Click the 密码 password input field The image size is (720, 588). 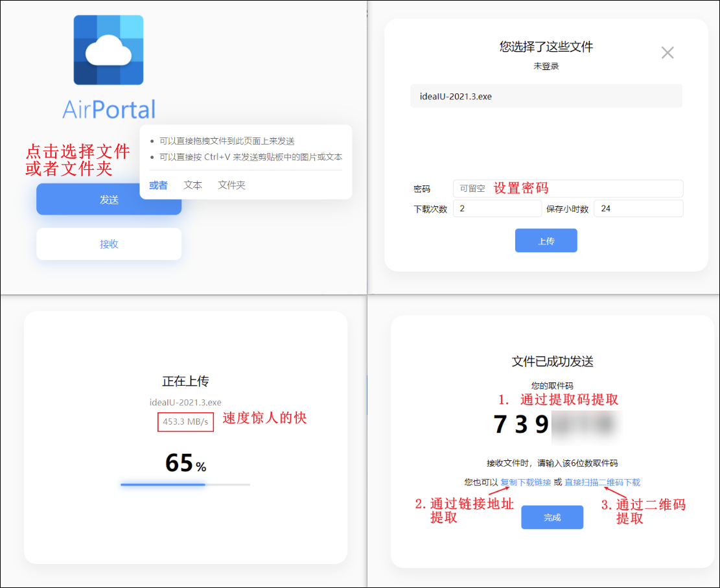(568, 189)
